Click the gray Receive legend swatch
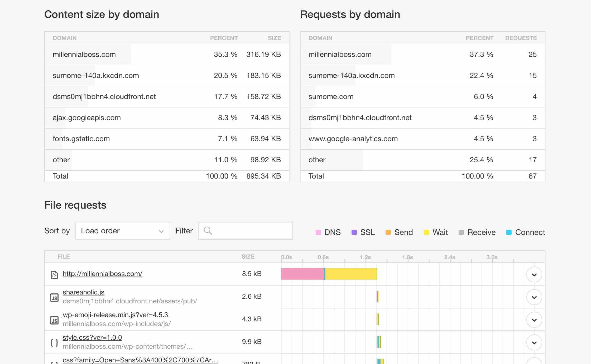Viewport: 591px width, 364px height. click(461, 232)
